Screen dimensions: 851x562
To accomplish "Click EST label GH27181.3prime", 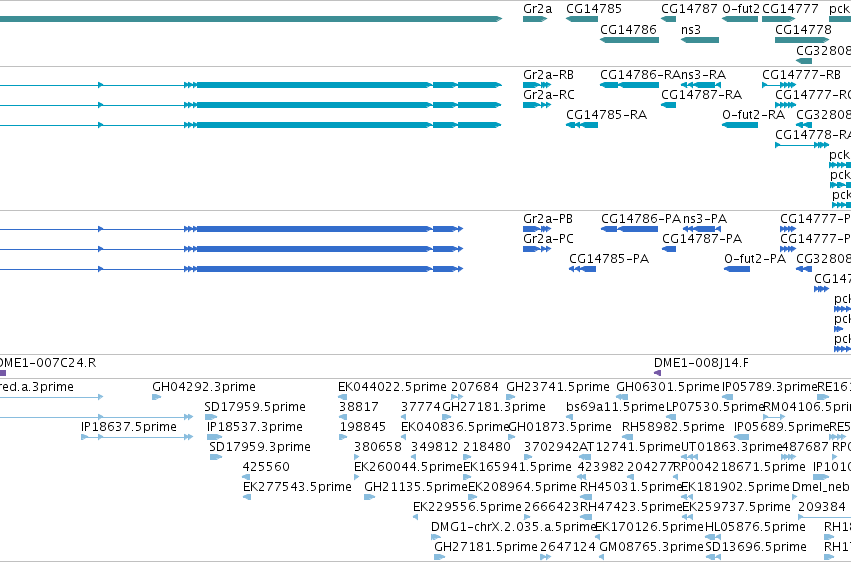I will click(x=494, y=407).
